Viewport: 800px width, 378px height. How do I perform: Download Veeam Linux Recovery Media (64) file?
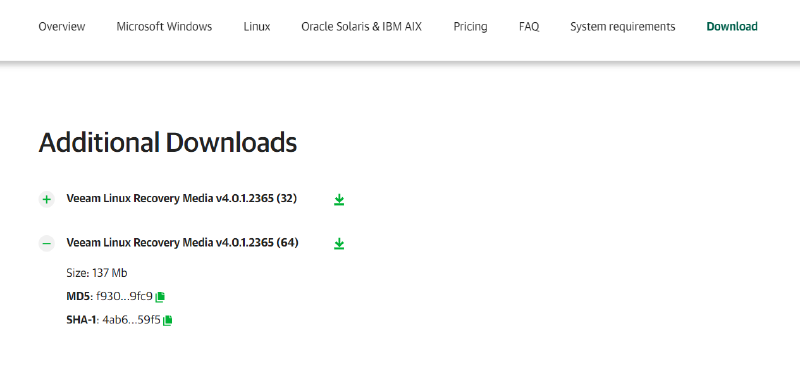339,244
